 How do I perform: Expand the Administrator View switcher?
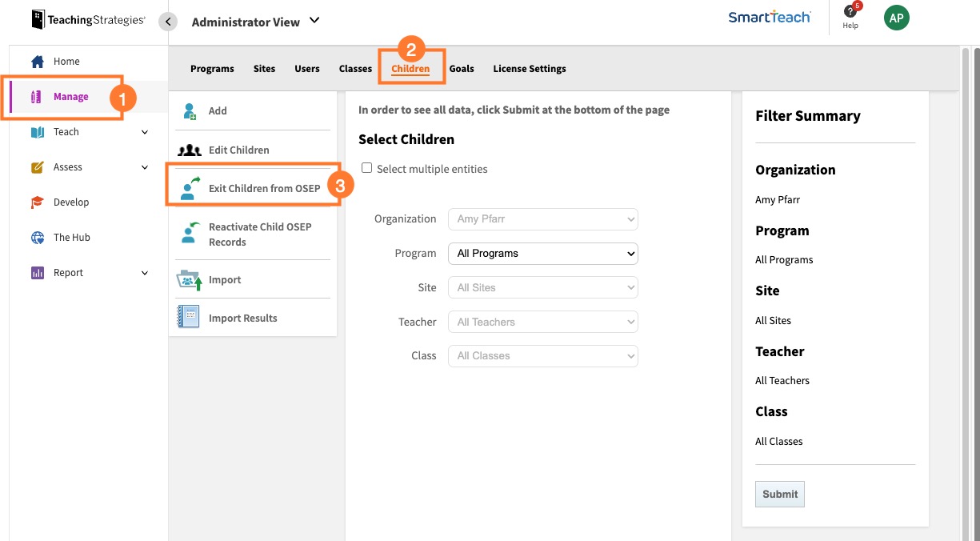314,21
